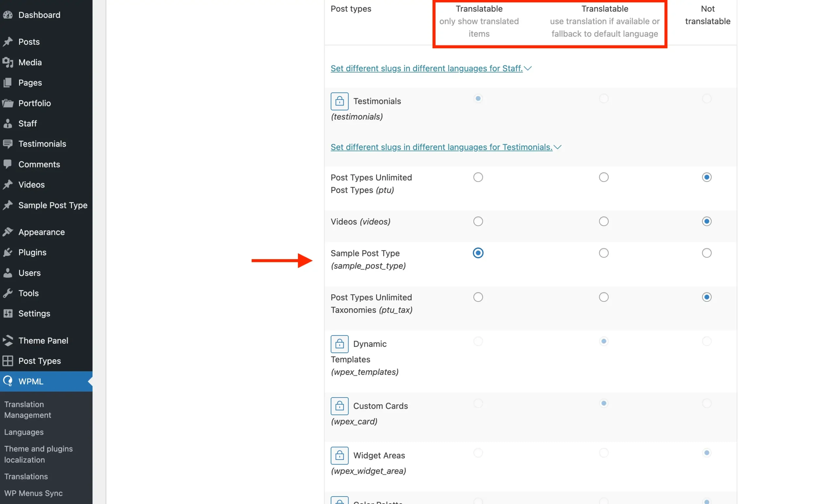Open Theme and plugins localization

38,454
